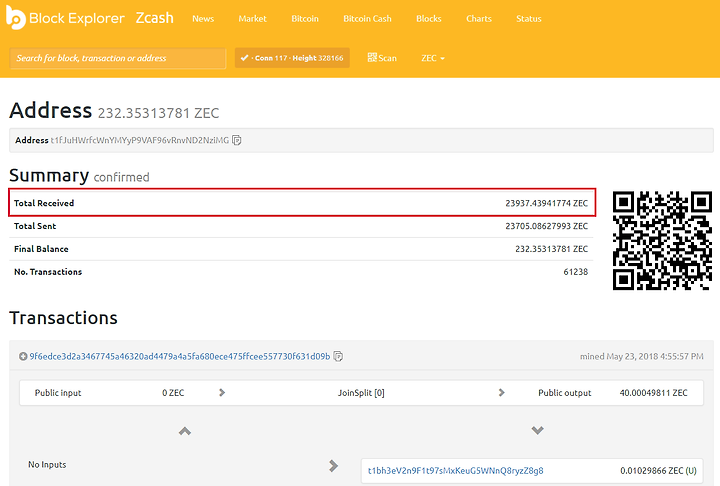Click the output amount 0.01029866 ZEC (U)
Screen dimensions: 720x486
tap(658, 471)
